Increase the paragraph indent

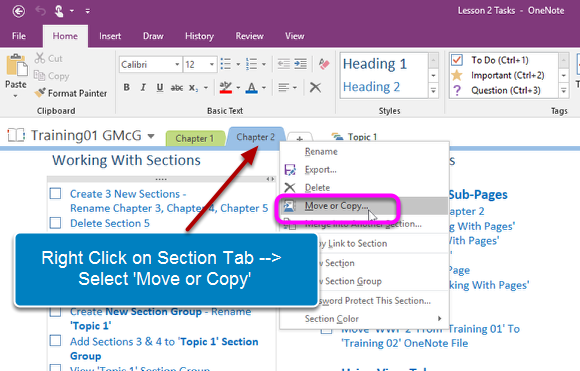tap(300, 64)
